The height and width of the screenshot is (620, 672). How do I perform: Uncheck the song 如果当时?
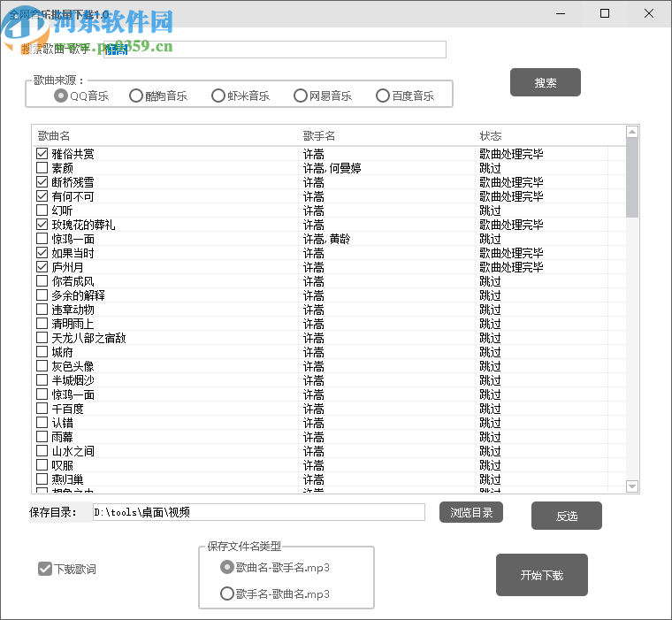[42, 253]
